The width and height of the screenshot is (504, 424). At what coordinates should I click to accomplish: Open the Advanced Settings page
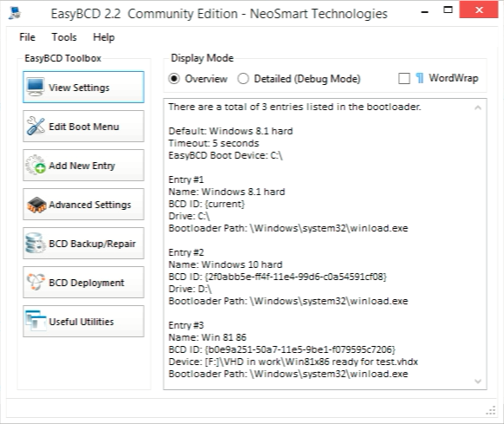(x=83, y=205)
